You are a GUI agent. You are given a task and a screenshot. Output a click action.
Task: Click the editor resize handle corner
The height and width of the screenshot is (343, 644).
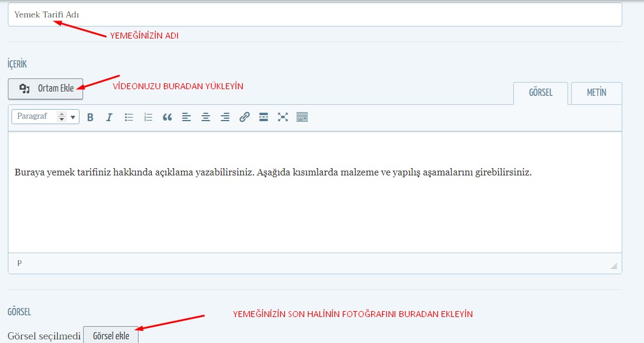click(x=614, y=266)
